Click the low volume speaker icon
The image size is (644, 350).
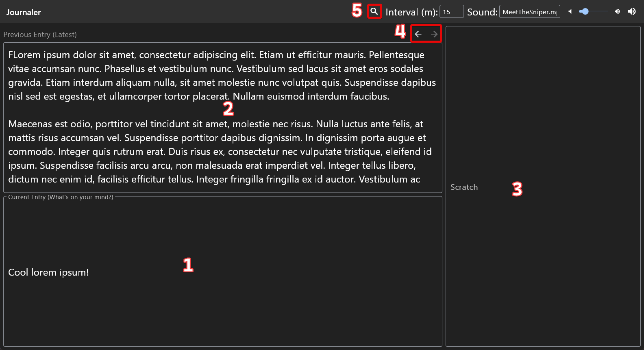pos(570,11)
